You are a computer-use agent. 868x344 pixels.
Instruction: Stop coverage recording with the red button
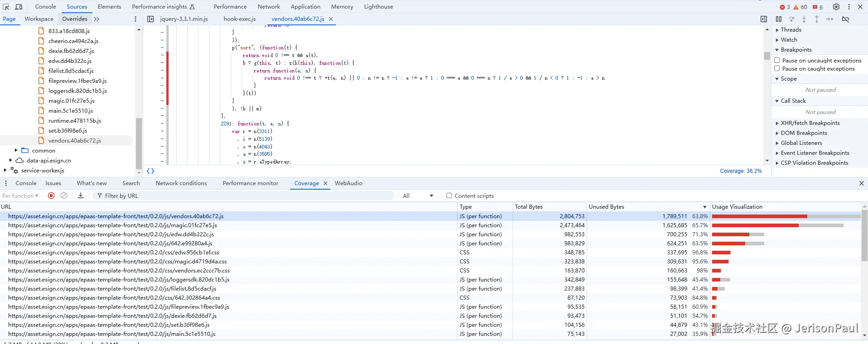pos(51,196)
